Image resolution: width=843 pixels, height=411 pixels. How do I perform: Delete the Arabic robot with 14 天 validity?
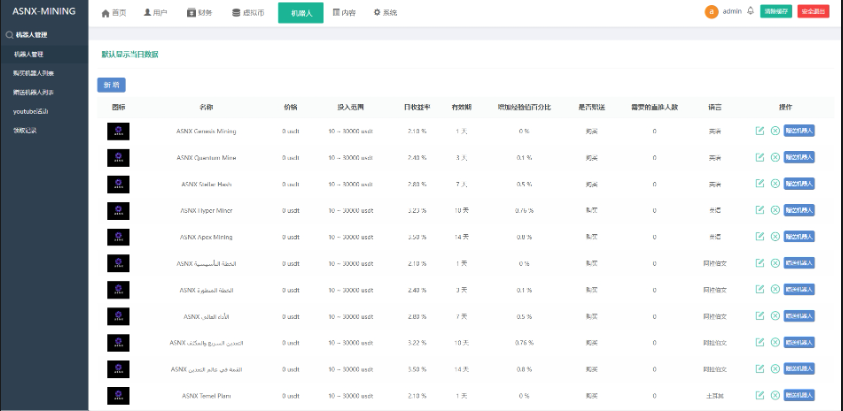(x=775, y=369)
